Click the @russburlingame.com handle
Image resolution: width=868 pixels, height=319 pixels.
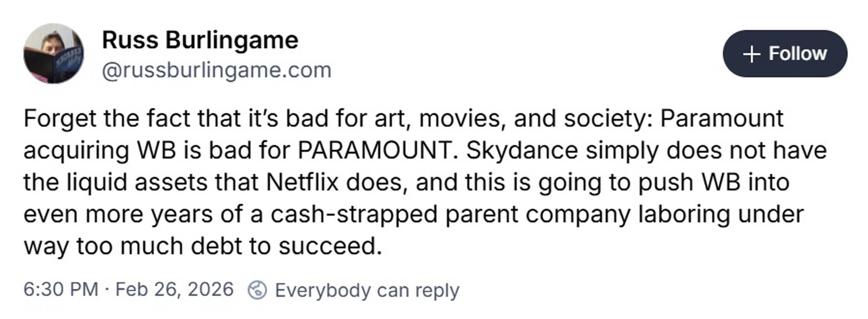(217, 70)
